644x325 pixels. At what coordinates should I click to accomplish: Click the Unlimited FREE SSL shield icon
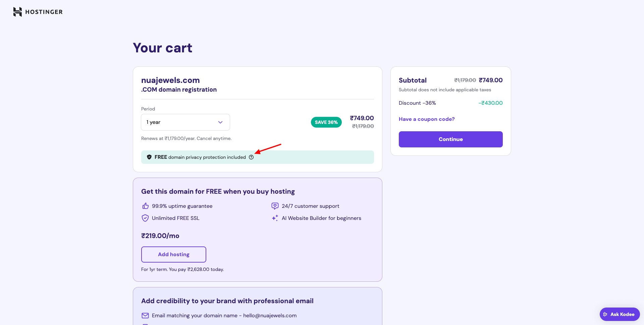pos(145,218)
